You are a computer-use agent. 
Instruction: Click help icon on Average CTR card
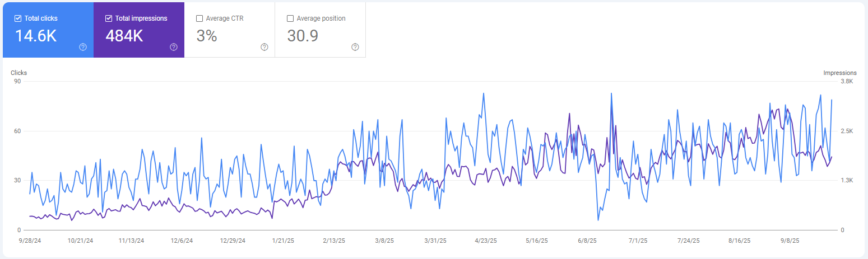pos(264,47)
